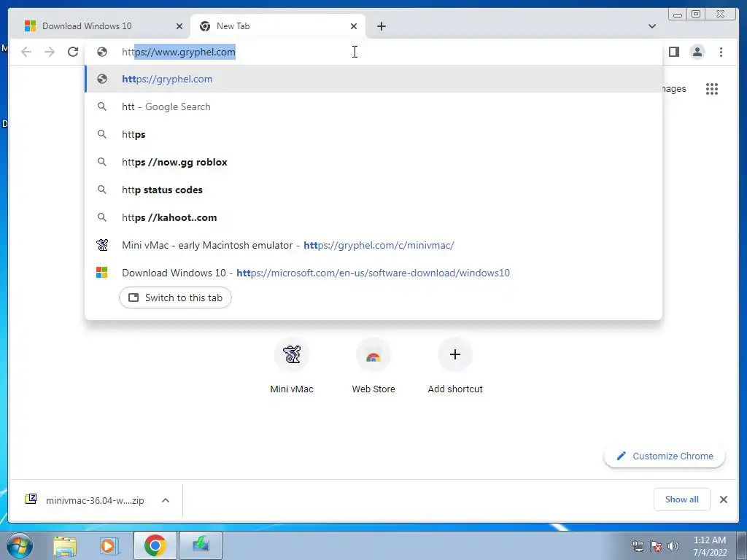Viewport: 747px width, 560px height.
Task: Open Action Center flag tray icon
Action: pos(656,546)
